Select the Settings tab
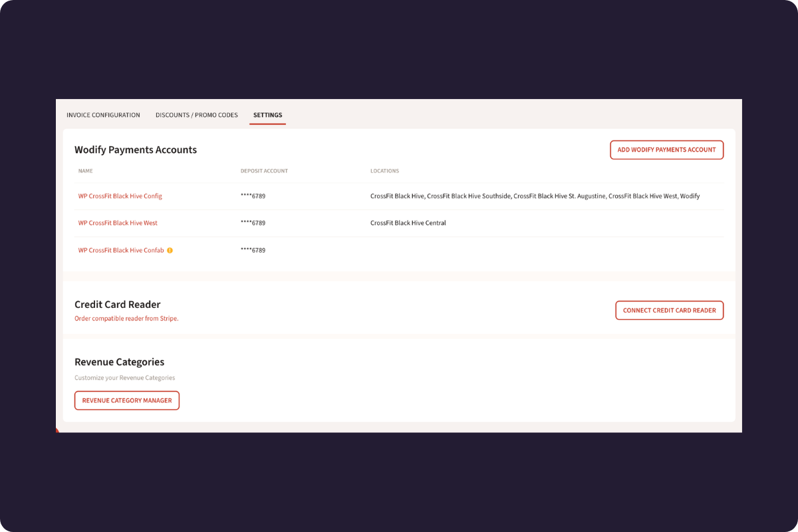The height and width of the screenshot is (532, 798). coord(267,115)
